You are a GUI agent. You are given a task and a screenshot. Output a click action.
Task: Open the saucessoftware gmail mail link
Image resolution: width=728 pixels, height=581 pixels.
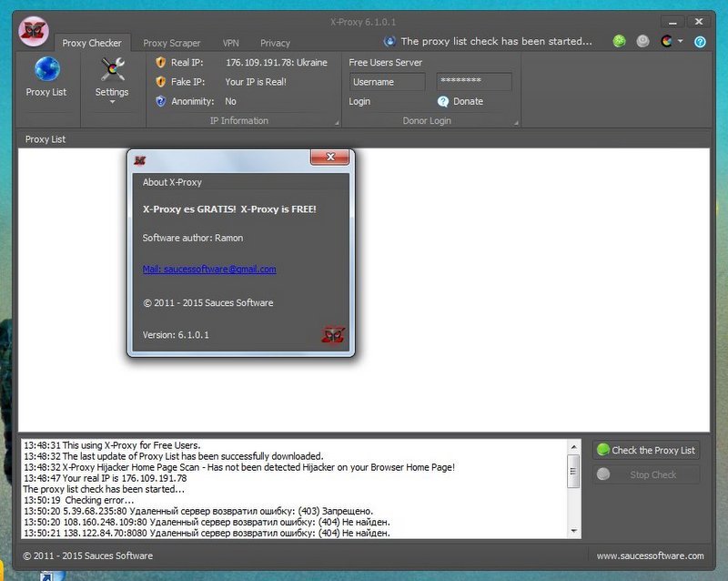pos(209,270)
